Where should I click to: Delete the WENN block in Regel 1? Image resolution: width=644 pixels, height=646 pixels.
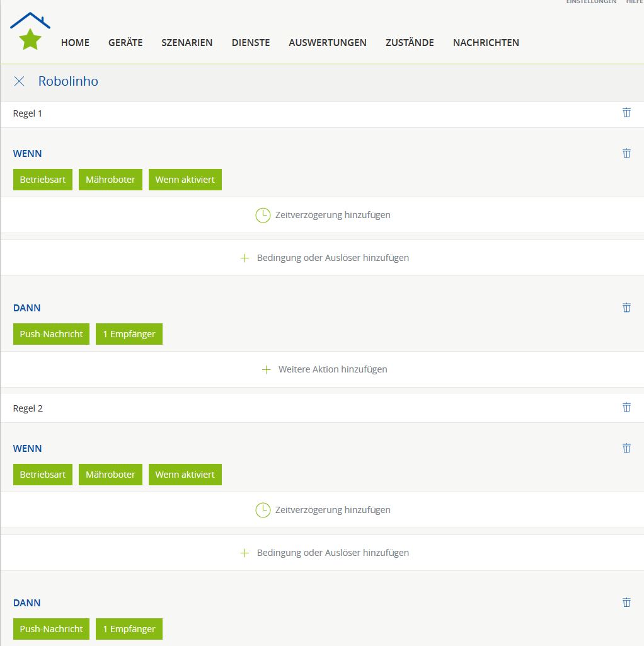click(626, 153)
